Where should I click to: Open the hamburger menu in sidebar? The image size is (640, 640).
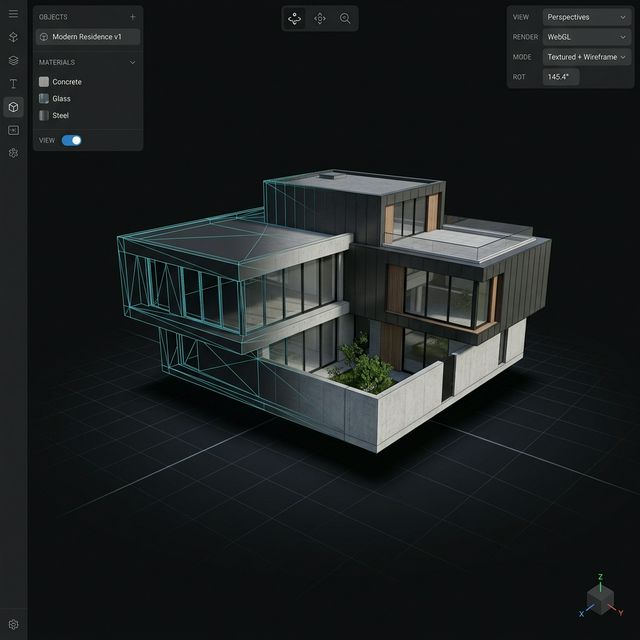click(13, 14)
